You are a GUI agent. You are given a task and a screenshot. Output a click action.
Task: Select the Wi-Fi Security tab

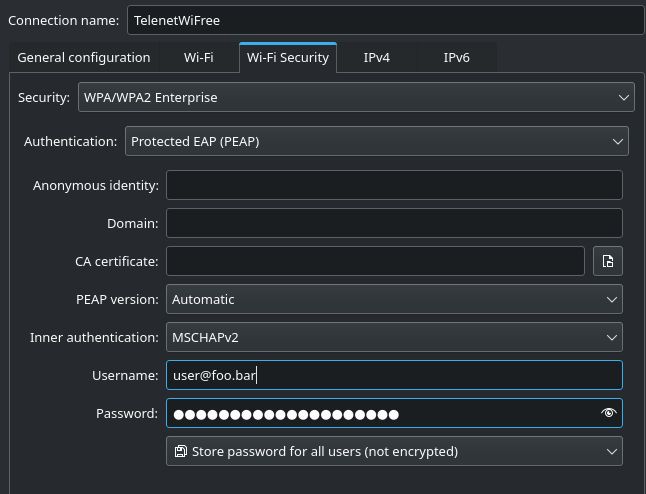288,58
